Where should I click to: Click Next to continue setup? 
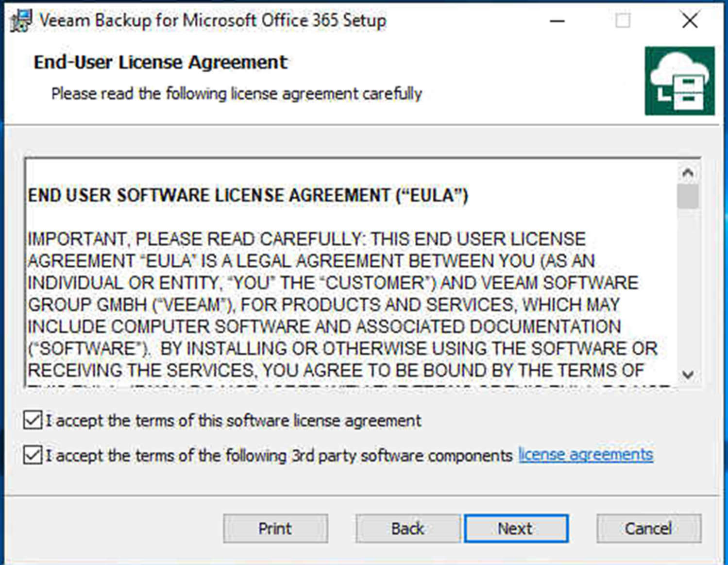[x=516, y=528]
